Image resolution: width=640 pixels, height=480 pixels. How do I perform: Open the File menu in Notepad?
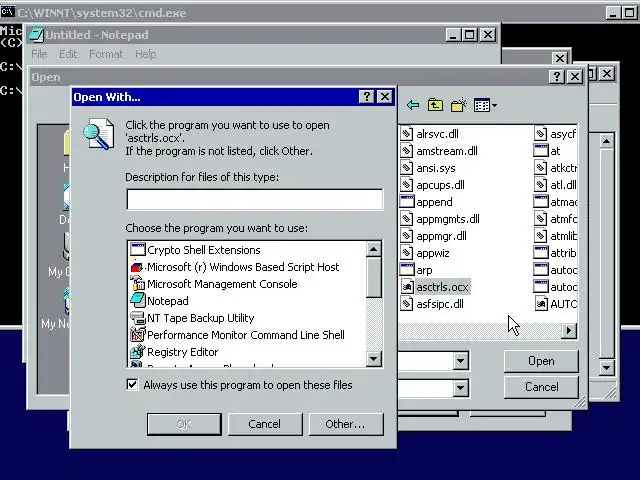(x=39, y=54)
